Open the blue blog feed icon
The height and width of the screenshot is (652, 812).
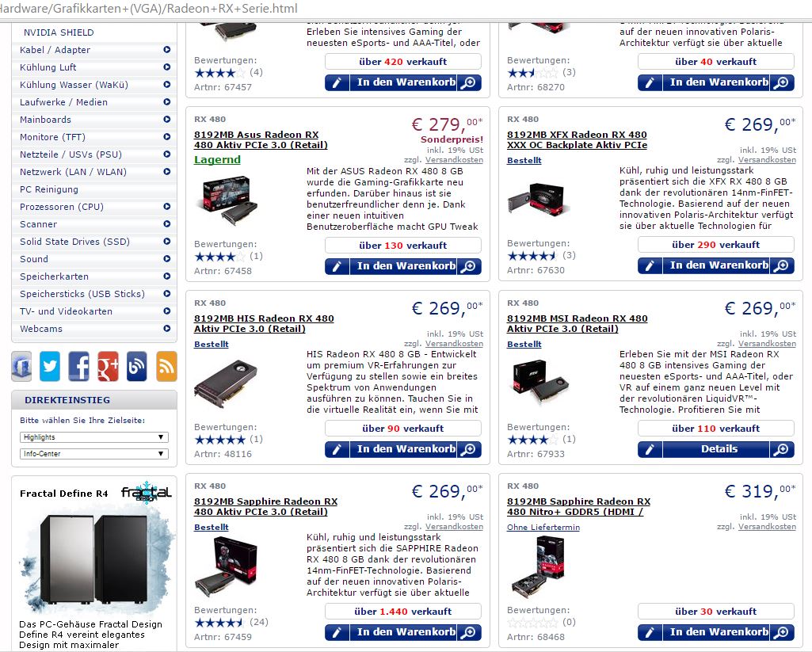click(x=137, y=366)
